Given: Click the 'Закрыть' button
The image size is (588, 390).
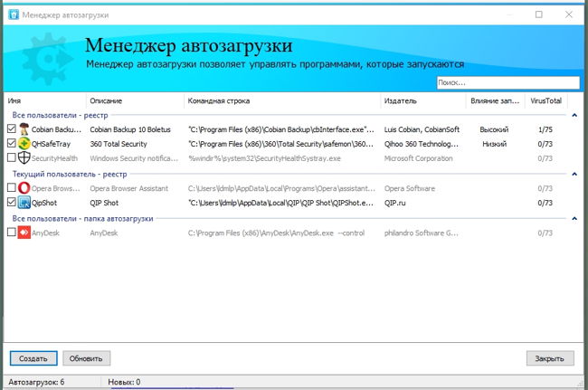Looking at the screenshot, I should click(550, 358).
